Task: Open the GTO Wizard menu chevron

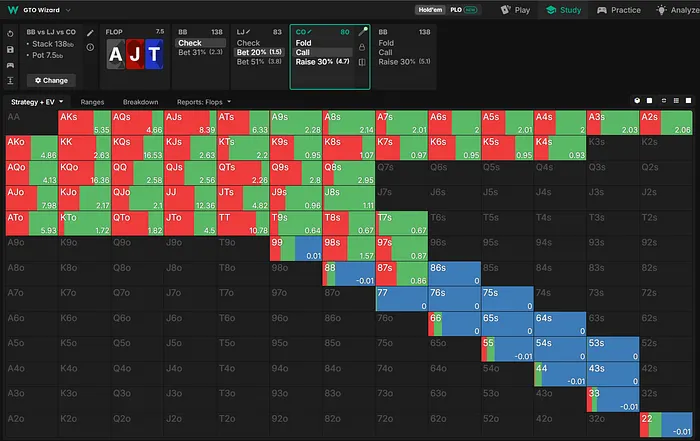Action: pos(68,10)
